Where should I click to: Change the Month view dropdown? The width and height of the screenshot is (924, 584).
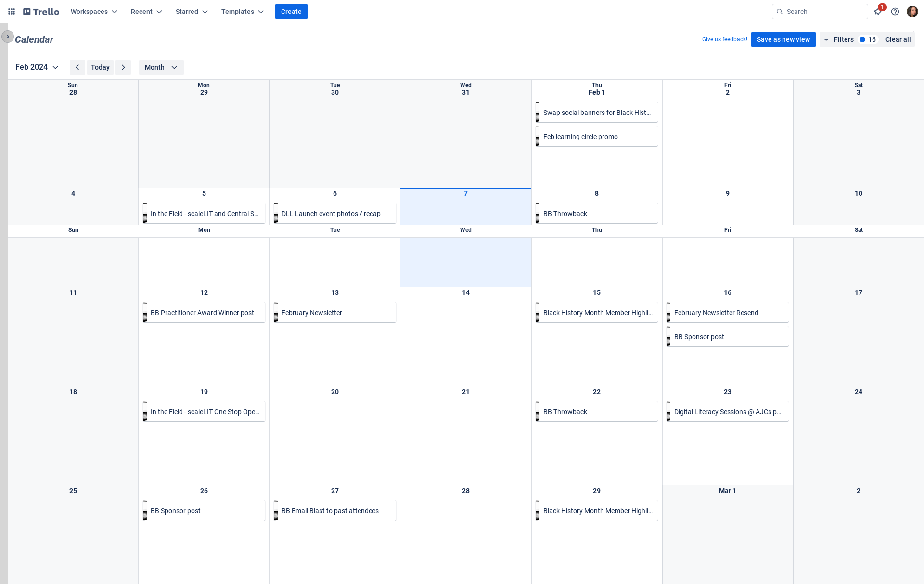click(161, 67)
